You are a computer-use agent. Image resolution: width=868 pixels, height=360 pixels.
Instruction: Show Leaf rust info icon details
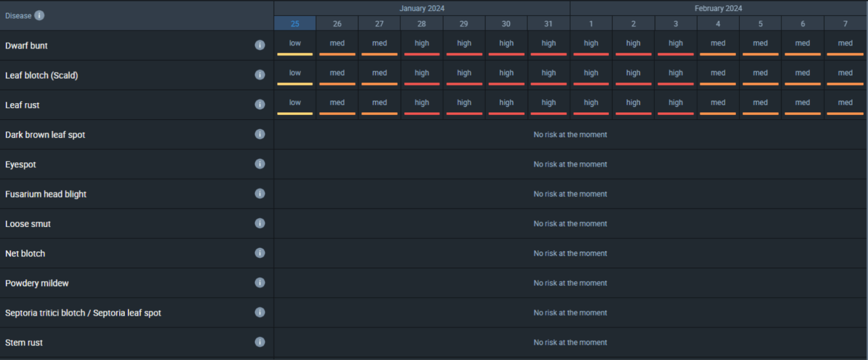tap(260, 105)
